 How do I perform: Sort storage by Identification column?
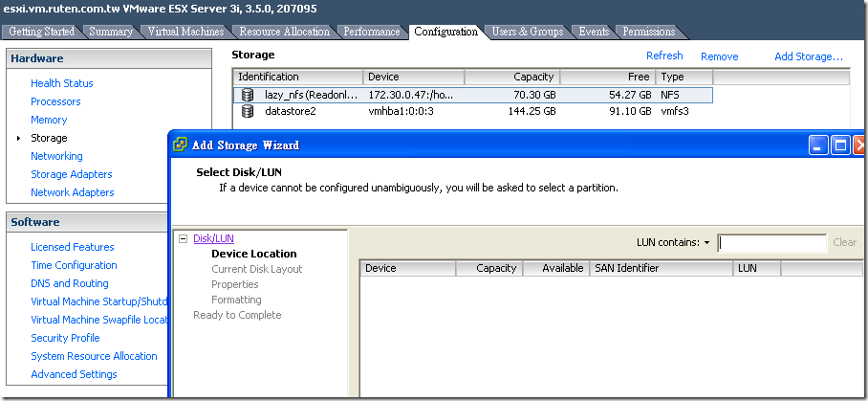pyautogui.click(x=298, y=77)
